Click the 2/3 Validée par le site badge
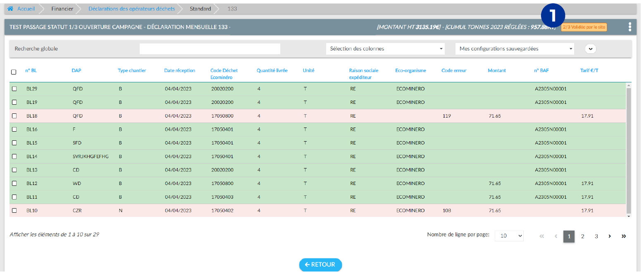Screen dimensions: 644x274 (x=584, y=27)
